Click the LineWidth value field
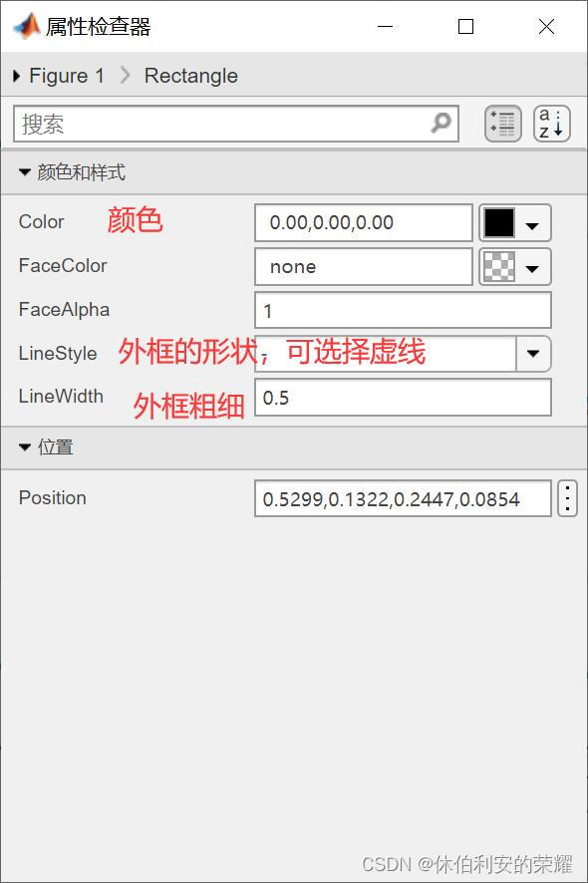The height and width of the screenshot is (883, 588). tap(403, 398)
